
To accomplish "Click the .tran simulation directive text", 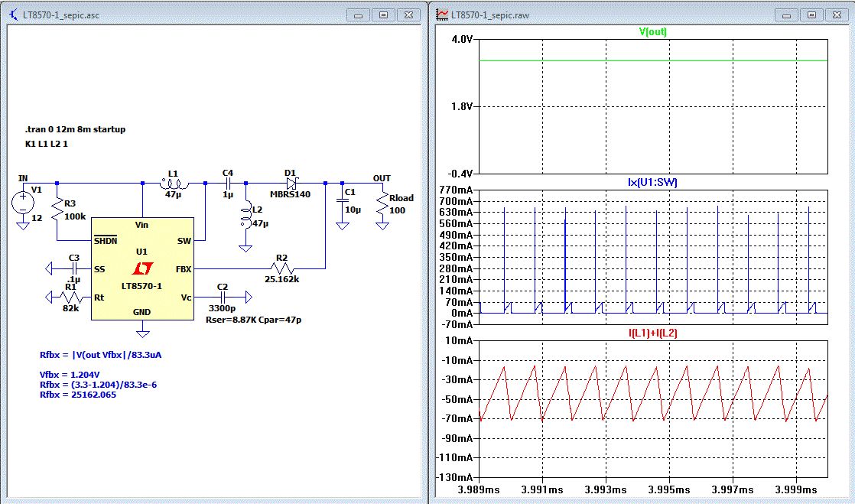I will 75,129.
